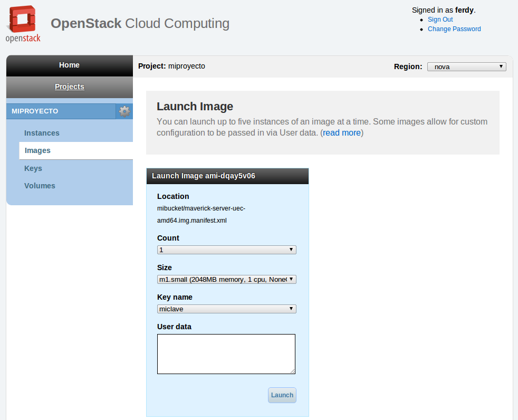
Task: Open Images in the sidebar
Action: [x=76, y=151]
